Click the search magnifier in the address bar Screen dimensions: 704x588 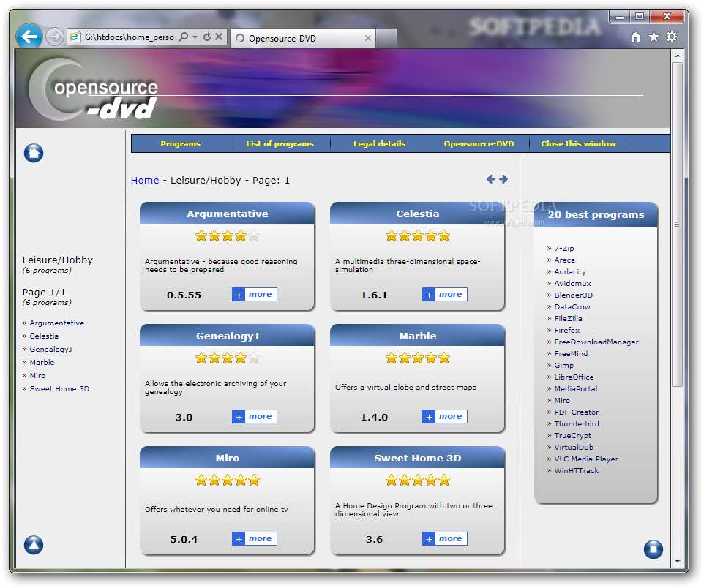pos(184,37)
